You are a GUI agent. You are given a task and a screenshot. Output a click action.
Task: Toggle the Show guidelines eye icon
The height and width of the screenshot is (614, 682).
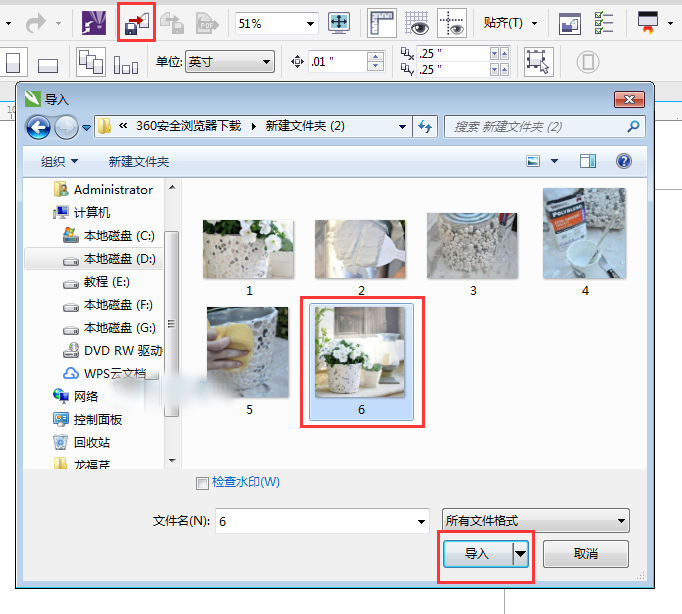pyautogui.click(x=451, y=23)
